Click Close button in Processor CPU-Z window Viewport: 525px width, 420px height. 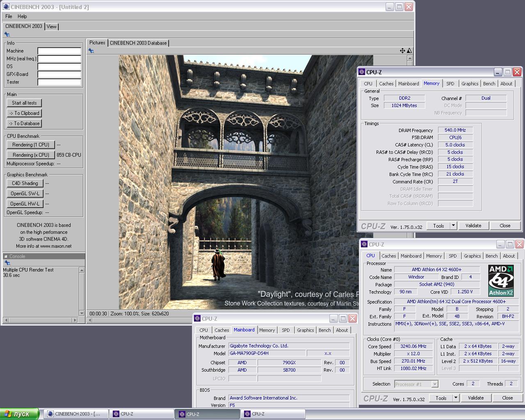(x=507, y=398)
